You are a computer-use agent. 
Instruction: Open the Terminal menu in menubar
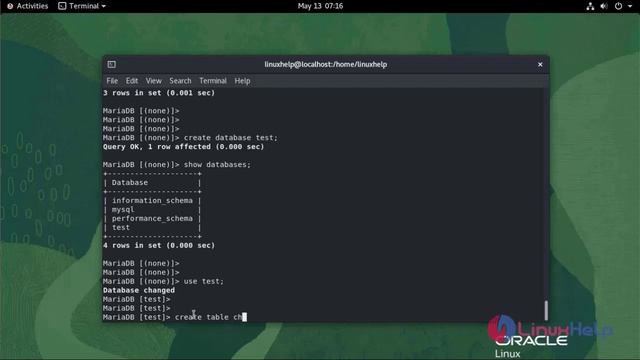213,81
